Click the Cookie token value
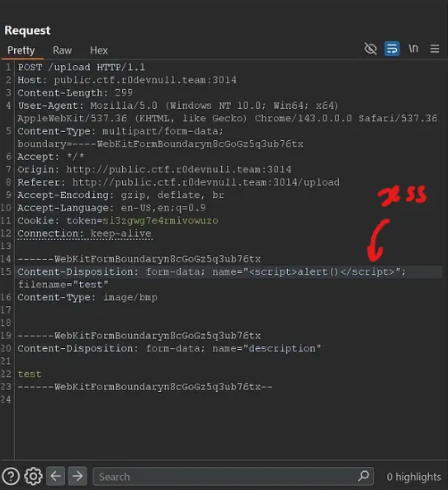 160,220
